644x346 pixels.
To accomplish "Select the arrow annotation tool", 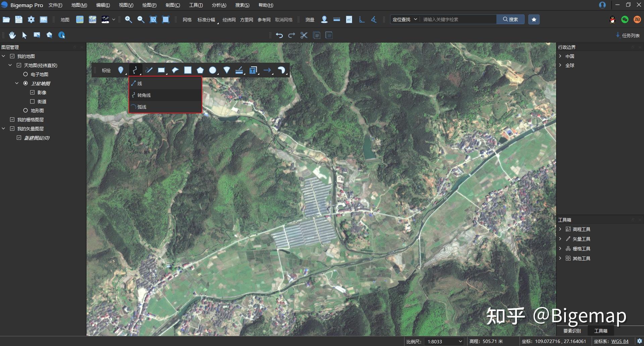I will tap(267, 70).
